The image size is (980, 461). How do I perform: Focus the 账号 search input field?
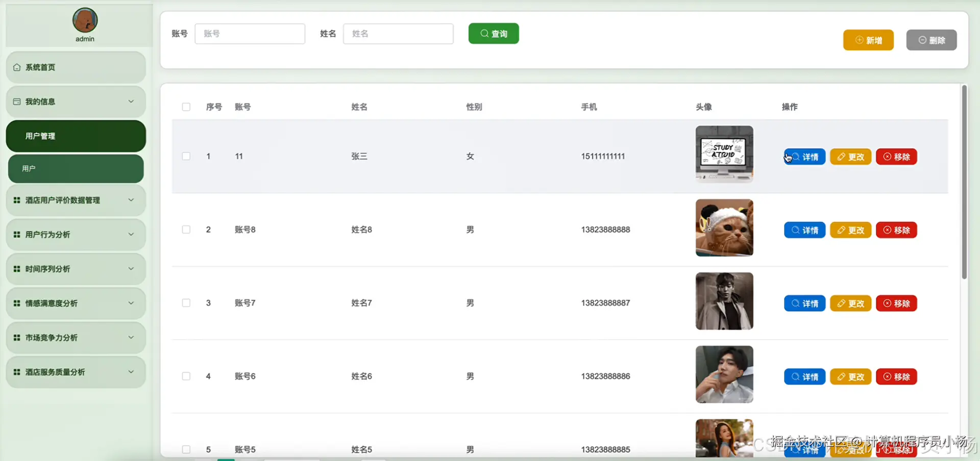point(250,34)
